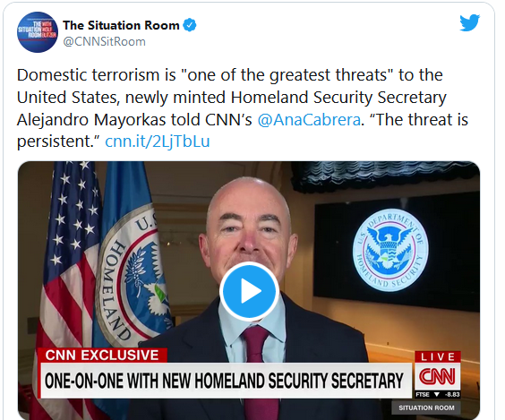This screenshot has width=505, height=420.
Task: Open The Situation Room account name
Action: click(121, 25)
